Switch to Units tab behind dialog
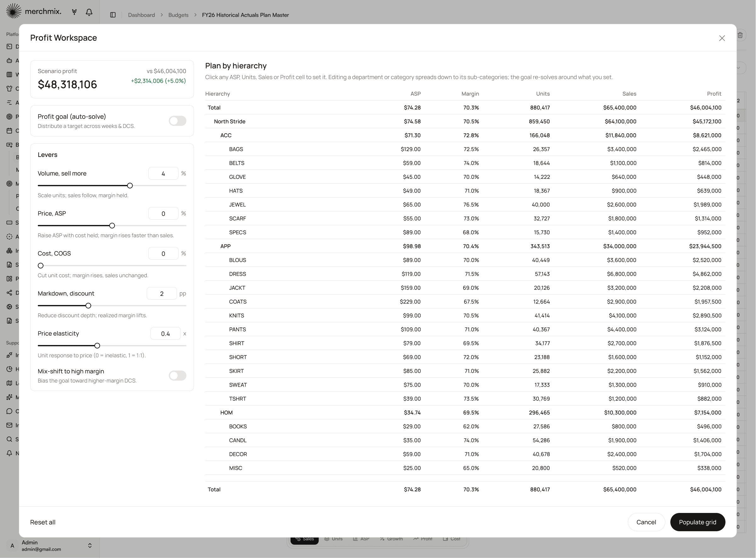Viewport: 756px width, 558px height. pos(333,539)
